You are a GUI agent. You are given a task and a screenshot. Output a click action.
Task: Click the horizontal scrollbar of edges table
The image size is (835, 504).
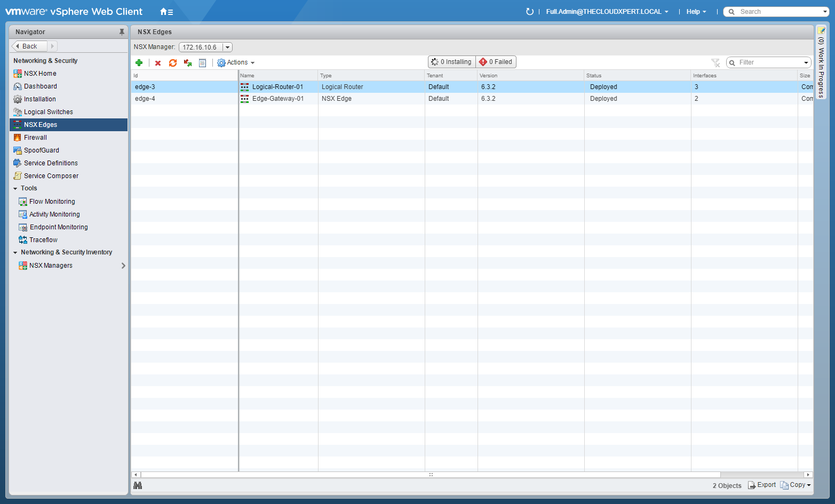[430, 475]
